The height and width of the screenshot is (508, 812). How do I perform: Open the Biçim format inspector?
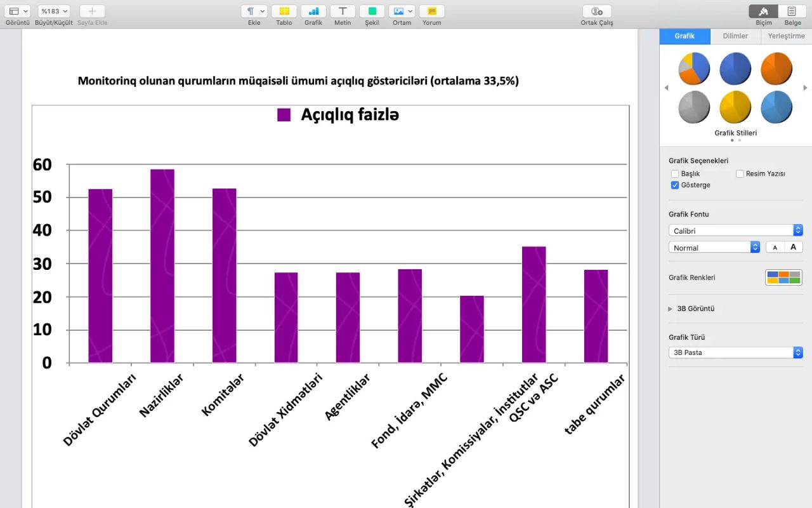click(763, 11)
